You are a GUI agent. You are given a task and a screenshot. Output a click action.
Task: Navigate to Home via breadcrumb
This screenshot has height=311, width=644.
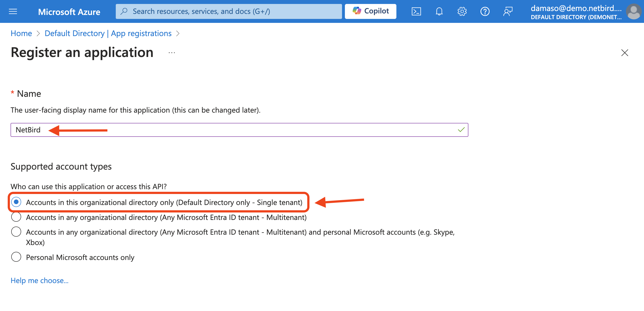[21, 33]
